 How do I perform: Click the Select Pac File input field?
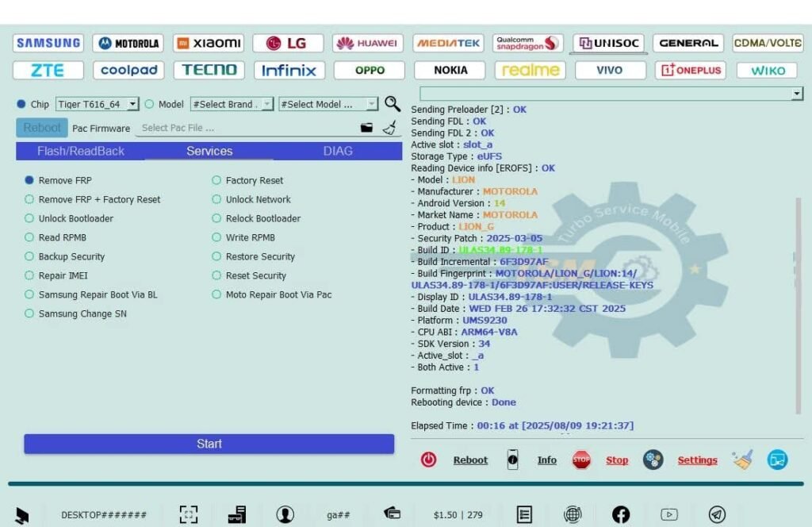pyautogui.click(x=246, y=128)
